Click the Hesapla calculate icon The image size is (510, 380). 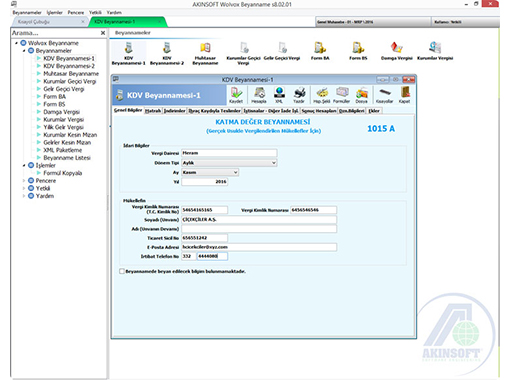[x=259, y=92]
